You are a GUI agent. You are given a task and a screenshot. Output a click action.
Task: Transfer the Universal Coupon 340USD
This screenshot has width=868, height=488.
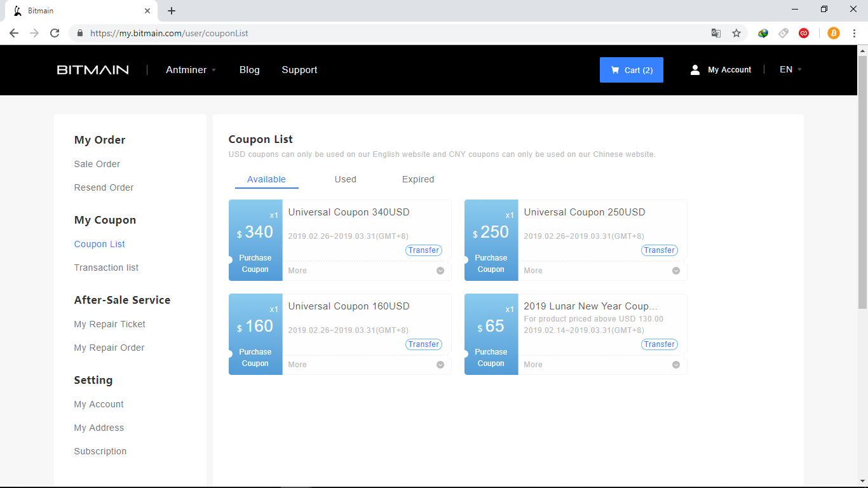click(424, 250)
